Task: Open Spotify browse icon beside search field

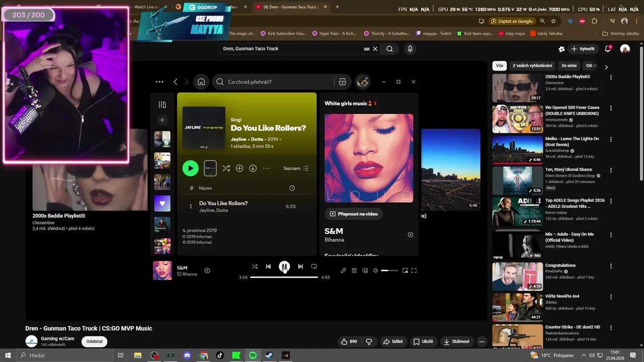Action: (342, 82)
